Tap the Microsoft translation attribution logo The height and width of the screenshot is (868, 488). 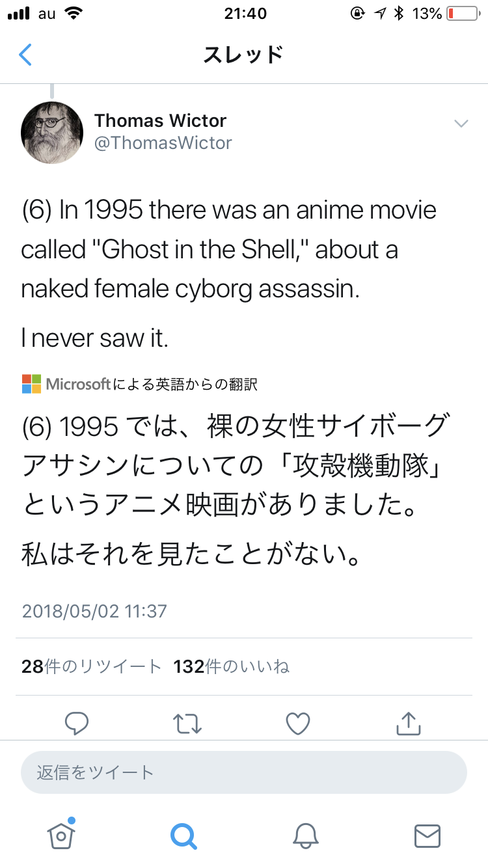(32, 384)
